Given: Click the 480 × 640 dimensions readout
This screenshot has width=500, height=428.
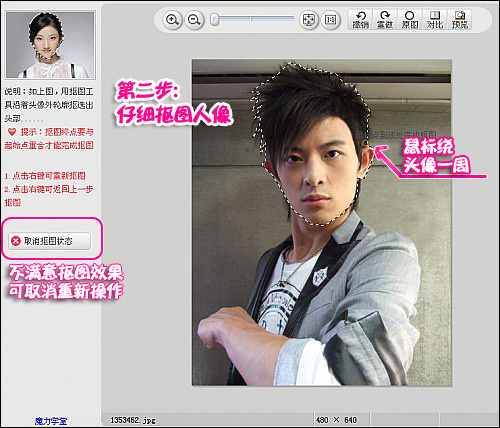Looking at the screenshot, I should [336, 420].
